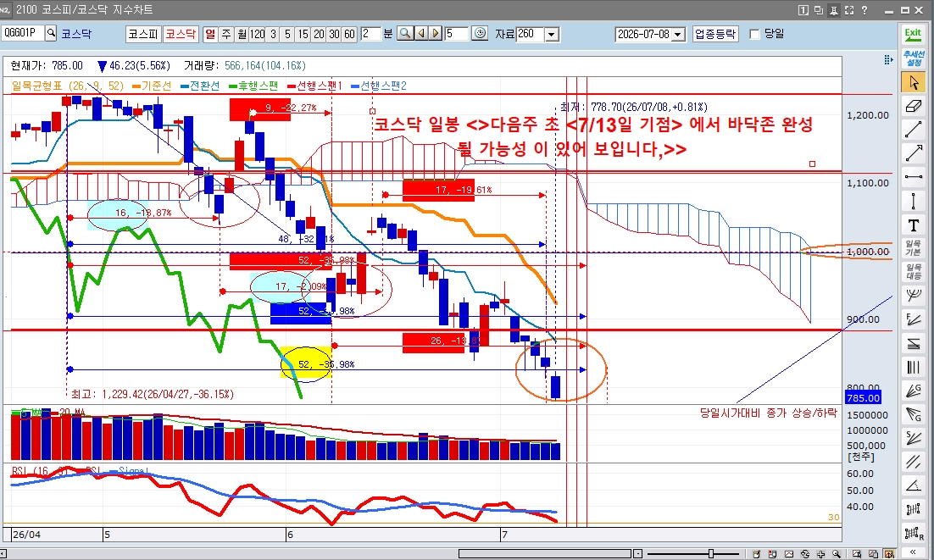Choose the arrow line drawing tool
This screenshot has width=934, height=560.
click(913, 153)
